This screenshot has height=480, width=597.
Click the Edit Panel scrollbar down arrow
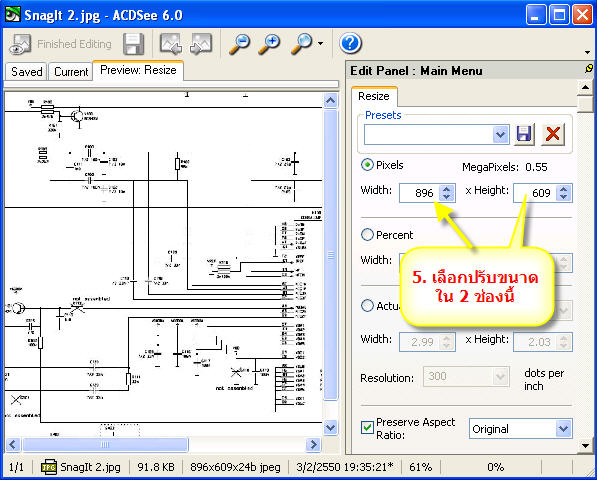point(585,445)
